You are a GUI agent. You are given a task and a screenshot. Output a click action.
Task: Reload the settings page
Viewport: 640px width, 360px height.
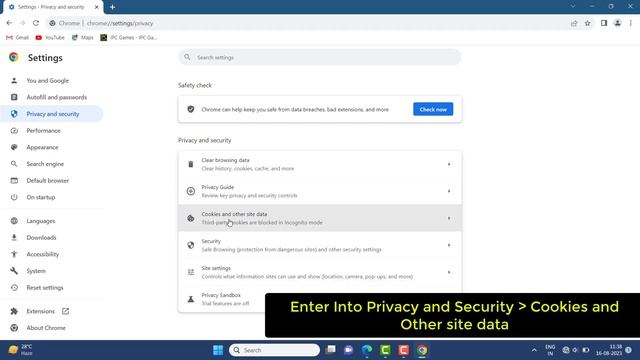pyautogui.click(x=36, y=23)
